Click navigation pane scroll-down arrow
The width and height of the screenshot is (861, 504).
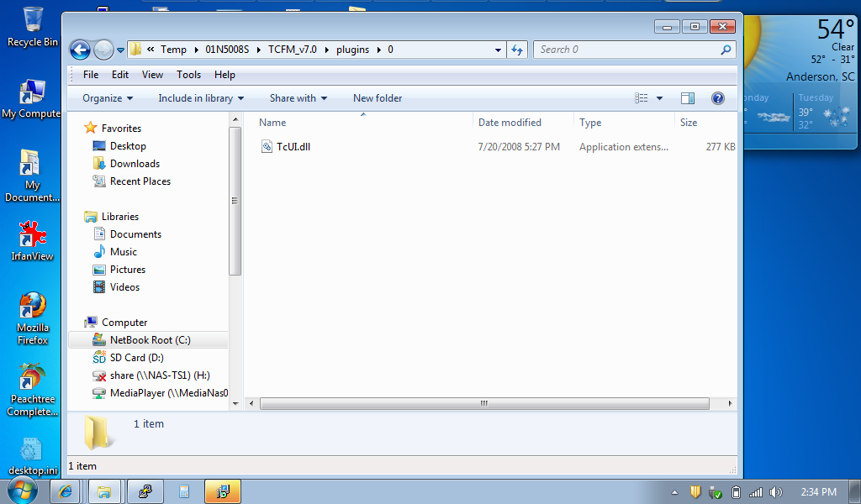tap(235, 404)
